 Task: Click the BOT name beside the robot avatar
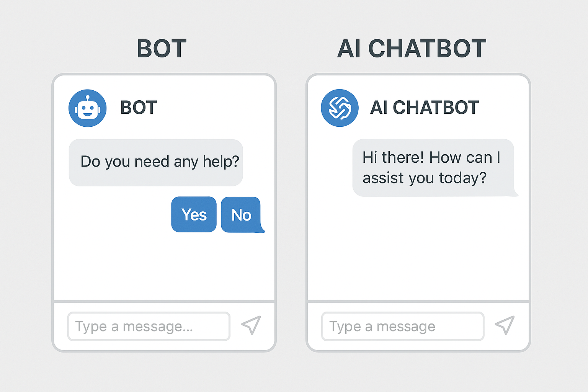[139, 108]
